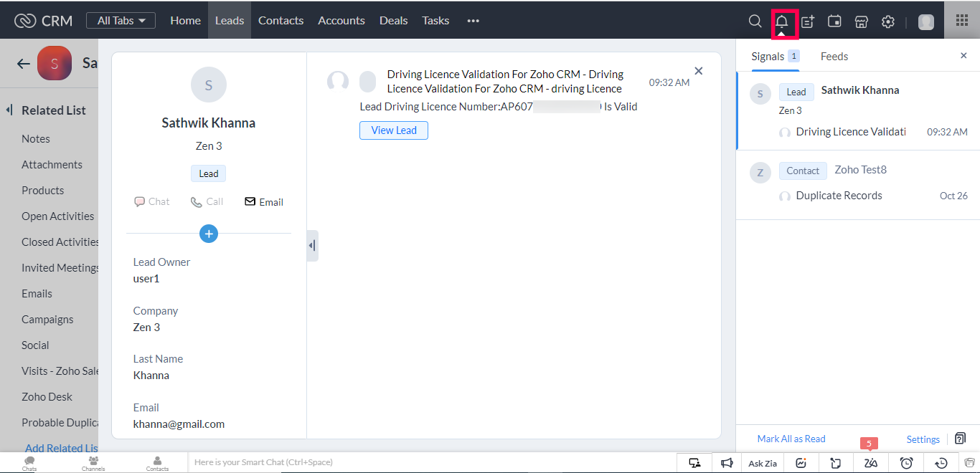Open the recent items history icon
Screen dimensions: 980x473
pos(942,463)
